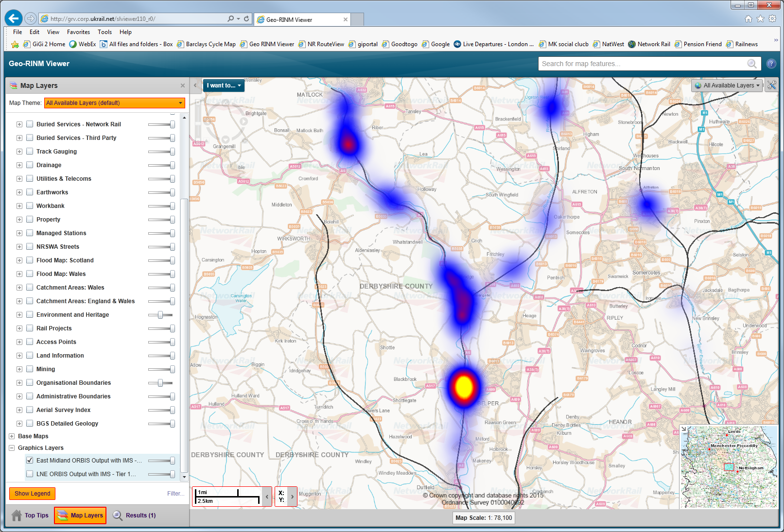This screenshot has width=784, height=532.
Task: Click the help question mark icon
Action: click(771, 64)
